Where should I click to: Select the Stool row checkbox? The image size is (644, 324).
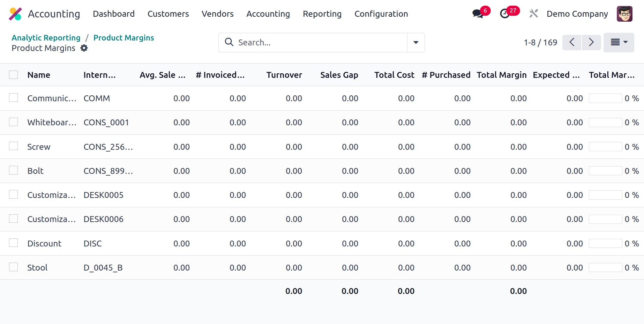pos(14,267)
